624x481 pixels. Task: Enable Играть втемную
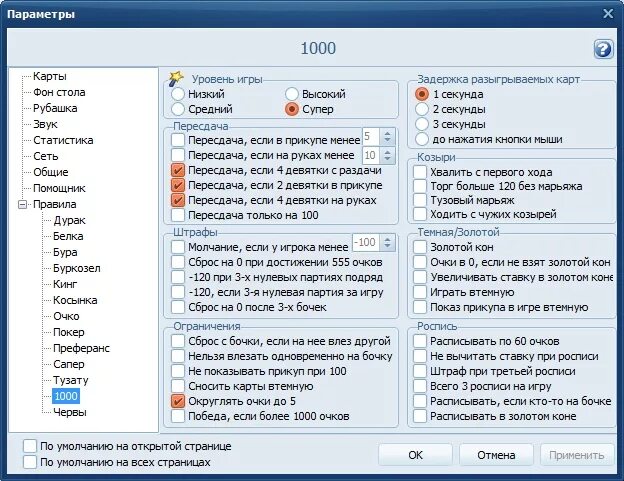tap(420, 292)
